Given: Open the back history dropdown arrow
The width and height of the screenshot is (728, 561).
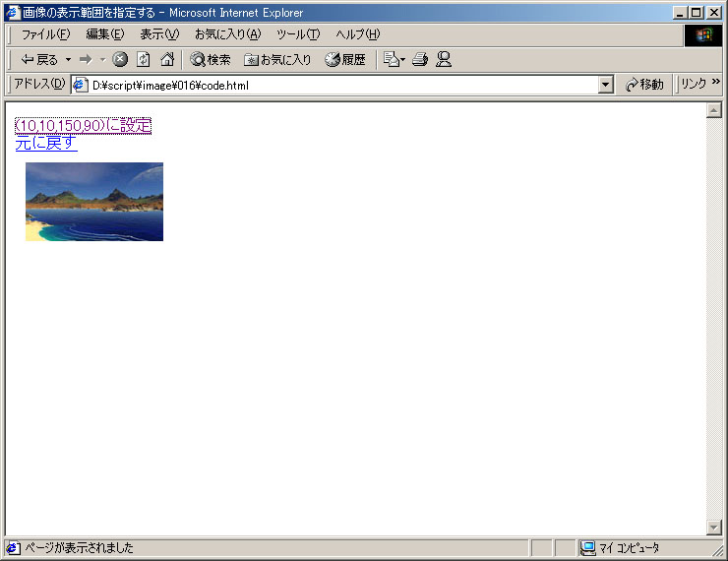Looking at the screenshot, I should 68,59.
